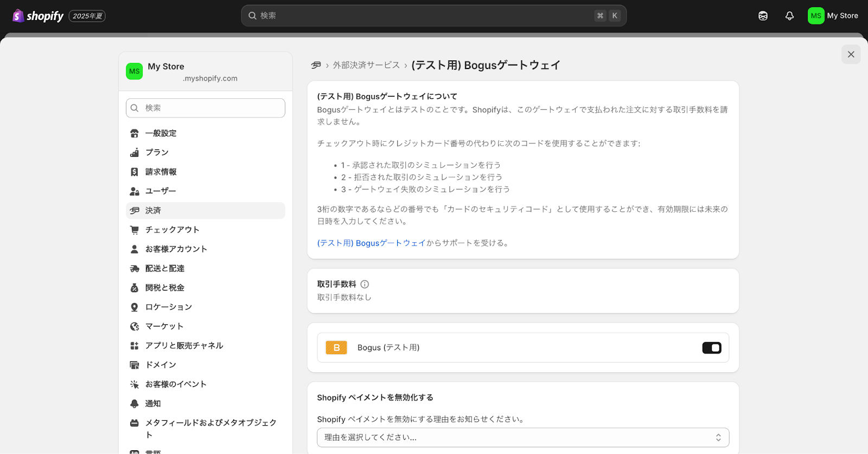Focus the sidebar 検索 field

pos(205,108)
